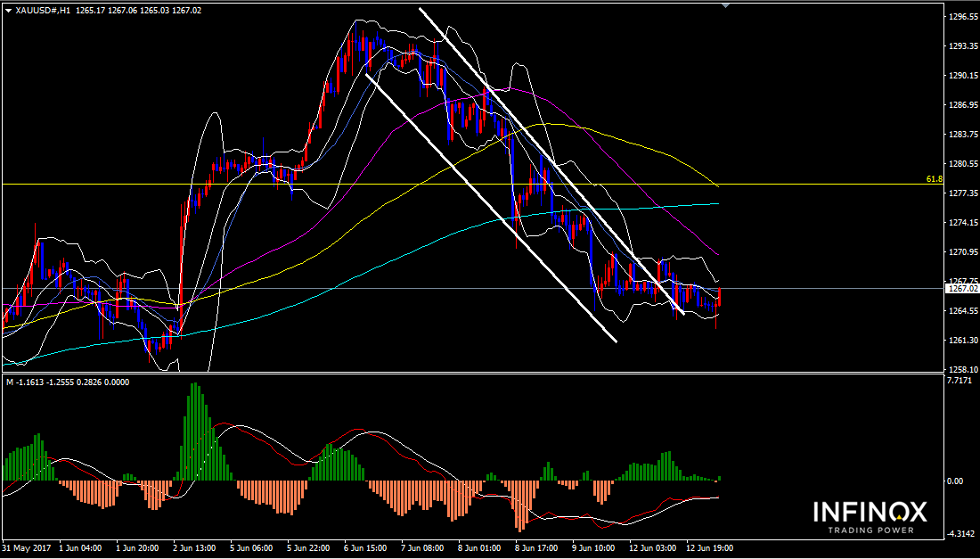Select the 61.8 Fibonacci level label
Viewport: 980px width, 559px height.
click(934, 179)
